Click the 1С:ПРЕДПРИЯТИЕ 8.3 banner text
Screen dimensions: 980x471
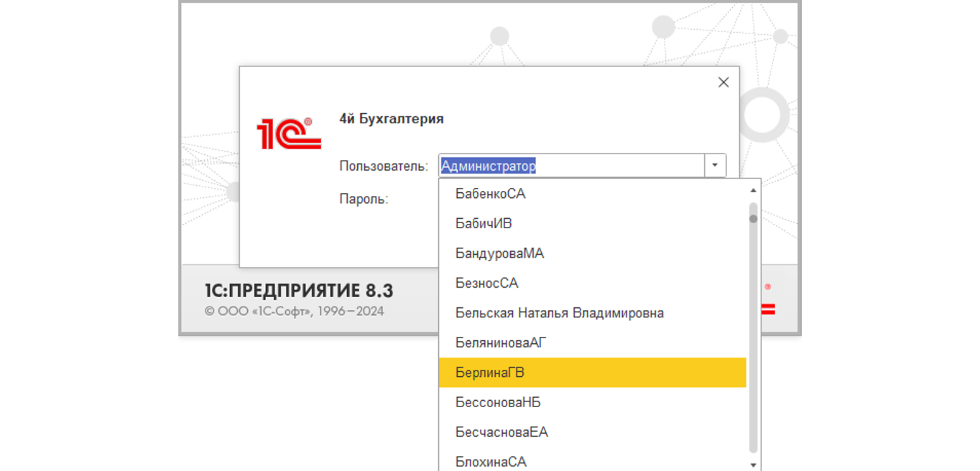298,291
